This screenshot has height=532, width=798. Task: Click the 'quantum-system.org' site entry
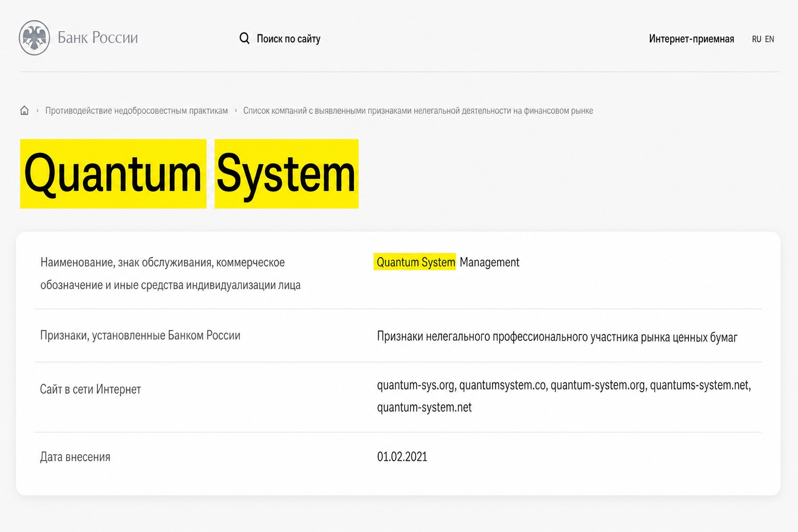click(x=598, y=385)
